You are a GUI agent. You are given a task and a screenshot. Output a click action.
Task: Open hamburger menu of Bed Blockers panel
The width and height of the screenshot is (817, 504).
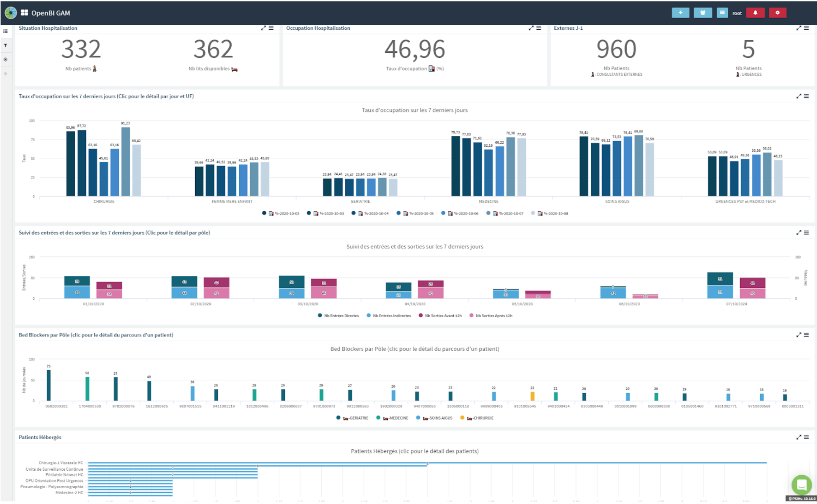point(806,335)
